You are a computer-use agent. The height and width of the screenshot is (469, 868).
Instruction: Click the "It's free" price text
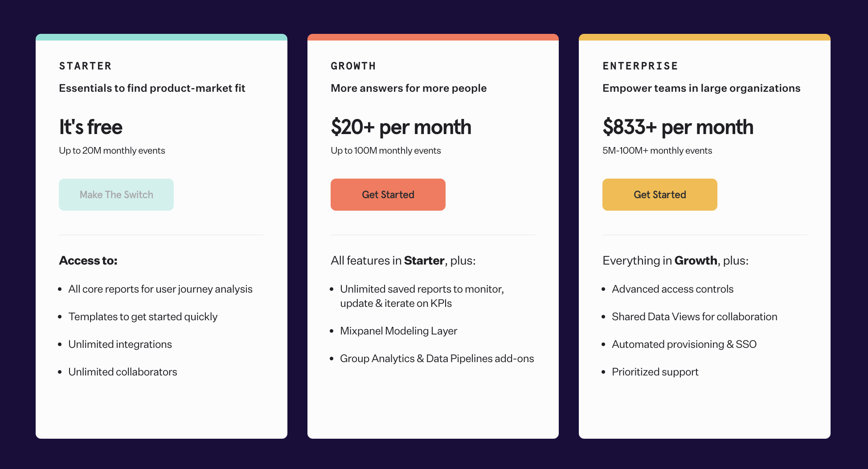point(91,127)
